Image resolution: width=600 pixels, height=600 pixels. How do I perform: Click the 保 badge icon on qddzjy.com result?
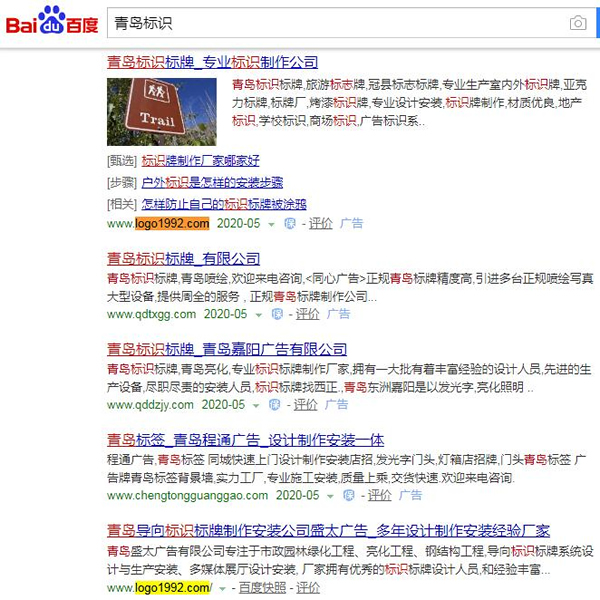(x=274, y=405)
